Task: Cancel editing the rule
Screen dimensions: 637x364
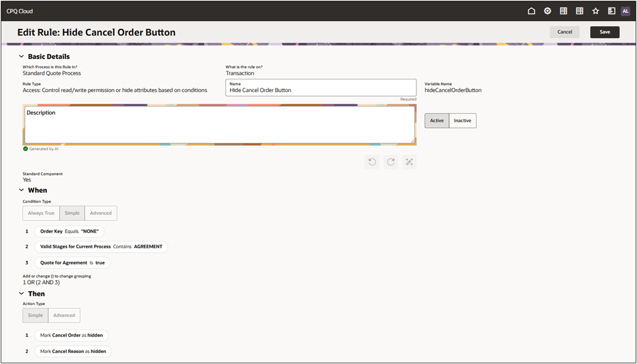Action: pyautogui.click(x=565, y=32)
